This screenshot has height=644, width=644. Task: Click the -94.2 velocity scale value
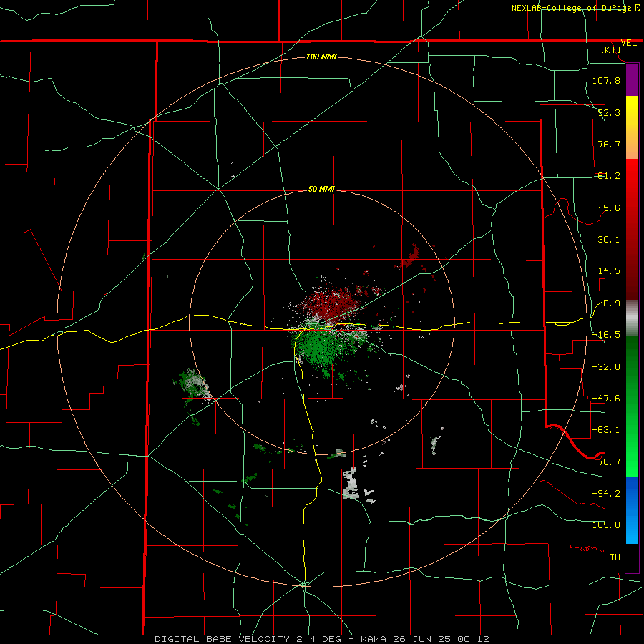(x=606, y=493)
